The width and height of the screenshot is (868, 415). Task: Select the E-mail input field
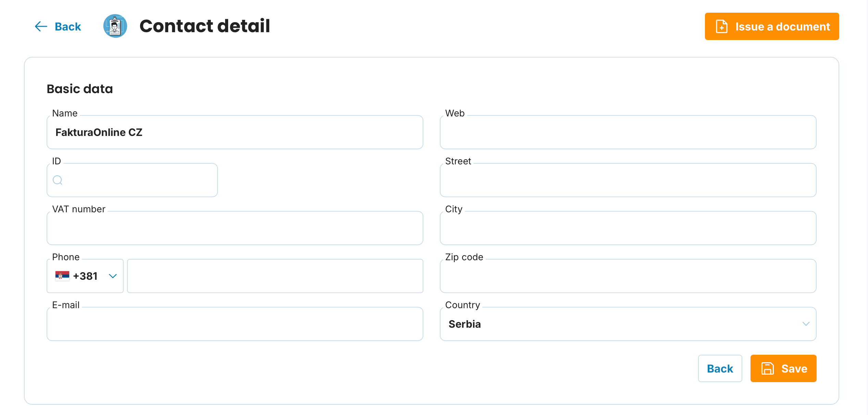coord(235,324)
